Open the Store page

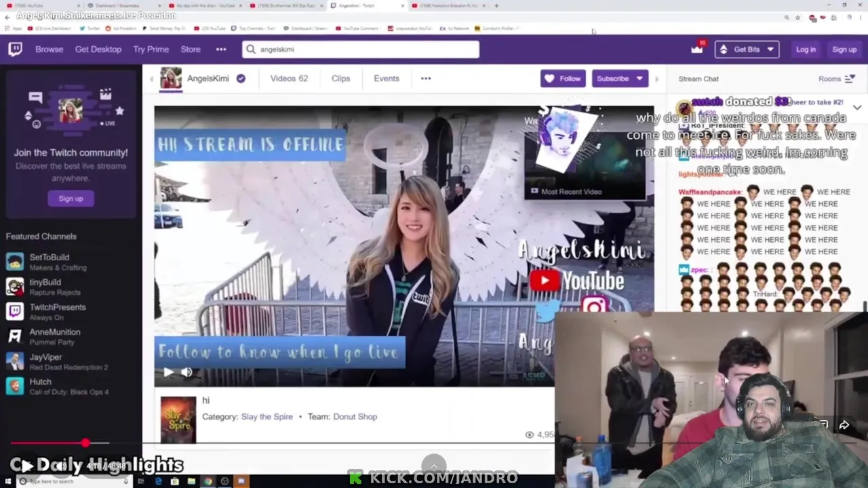click(x=191, y=49)
